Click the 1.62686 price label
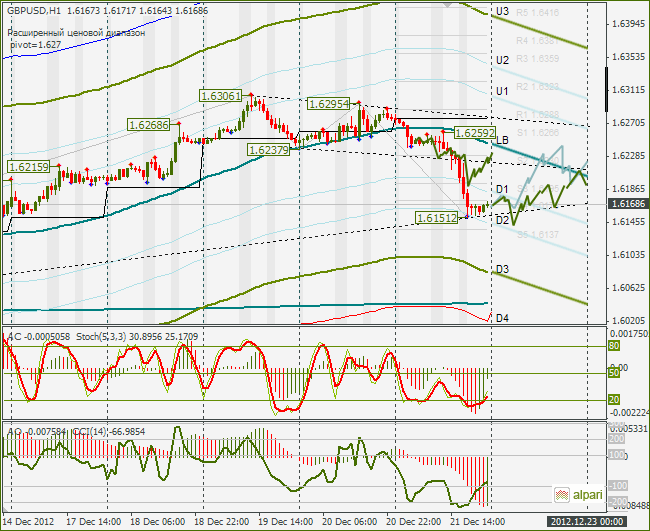 coord(149,125)
